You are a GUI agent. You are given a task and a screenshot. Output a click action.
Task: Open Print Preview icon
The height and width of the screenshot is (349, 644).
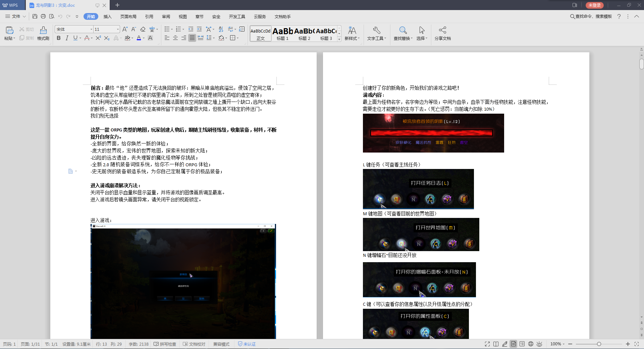pyautogui.click(x=52, y=16)
